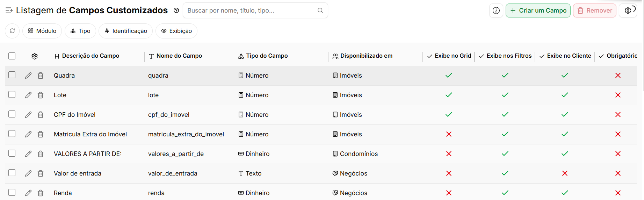The height and width of the screenshot is (200, 644).
Task: Delete the Renda row trash icon
Action: coord(41,193)
